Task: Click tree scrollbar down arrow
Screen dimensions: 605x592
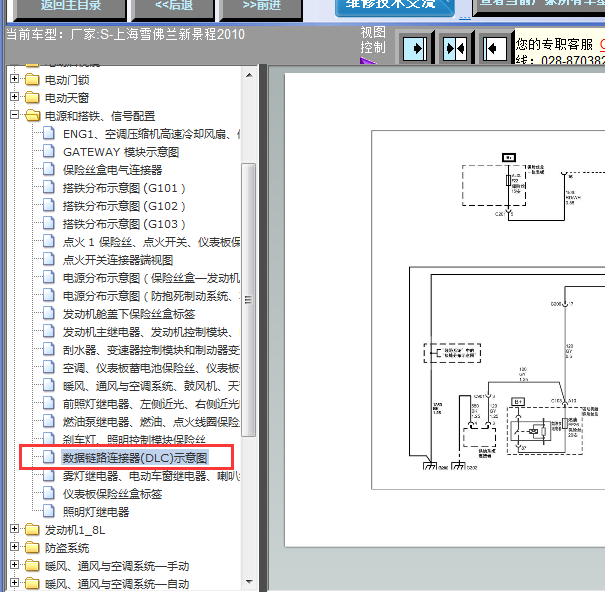Action: pyautogui.click(x=249, y=582)
